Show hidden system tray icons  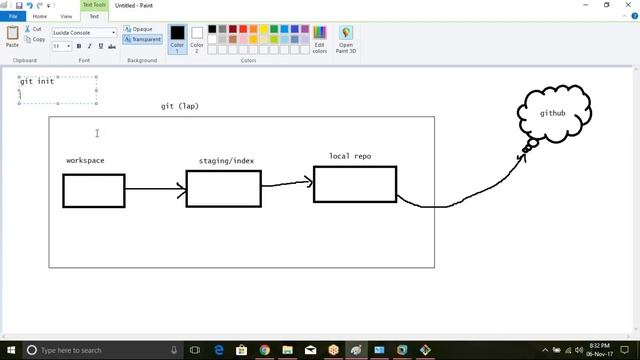[545, 350]
